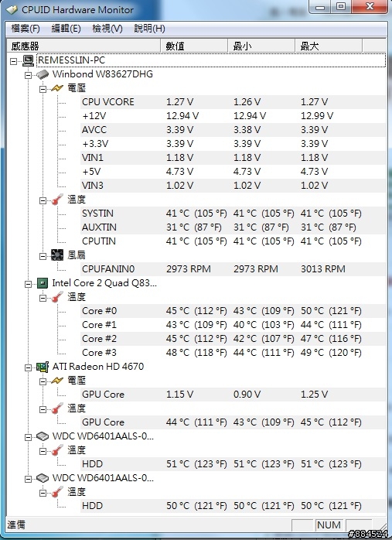Click the 數值 column header
The image size is (392, 540).
194,46
